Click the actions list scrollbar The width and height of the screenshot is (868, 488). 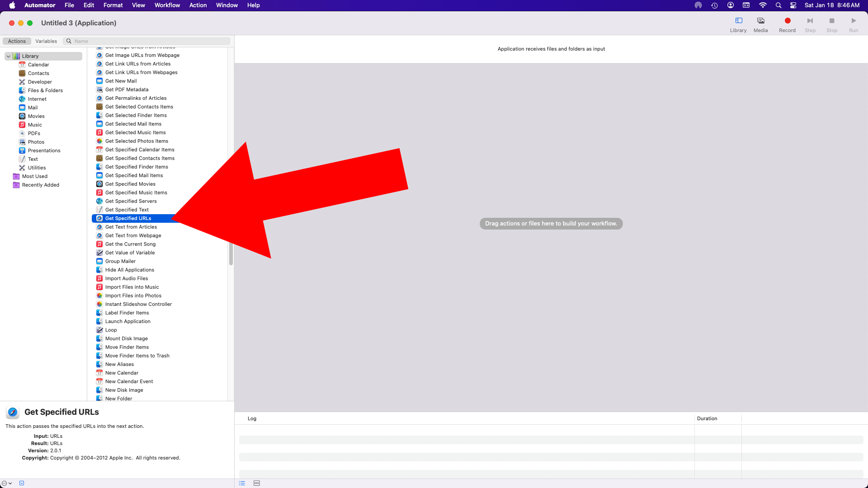coord(231,254)
